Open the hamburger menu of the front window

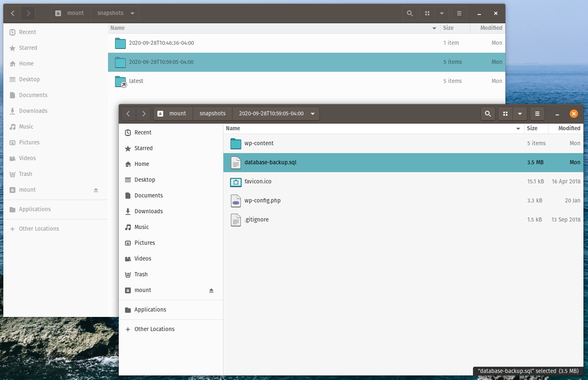(537, 113)
